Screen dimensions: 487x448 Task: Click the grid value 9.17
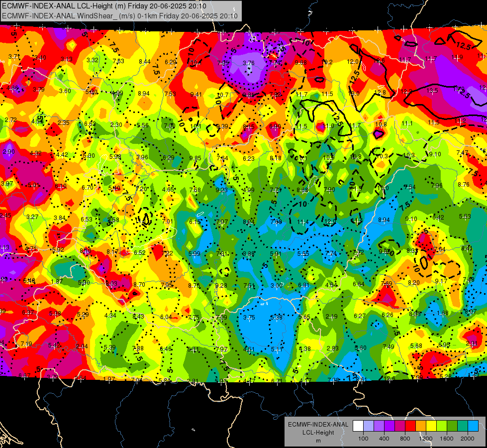[x=441, y=281]
